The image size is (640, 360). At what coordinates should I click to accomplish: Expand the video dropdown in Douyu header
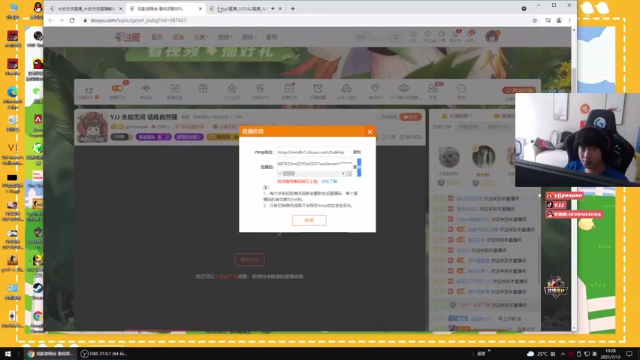(225, 37)
